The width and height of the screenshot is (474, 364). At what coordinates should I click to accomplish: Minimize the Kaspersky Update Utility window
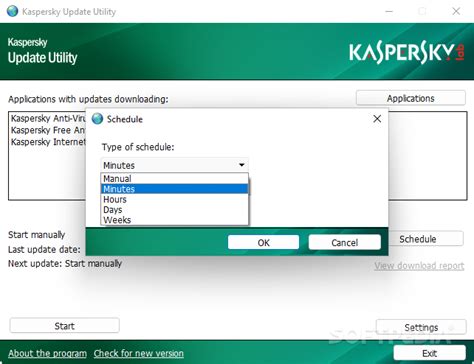(x=389, y=11)
